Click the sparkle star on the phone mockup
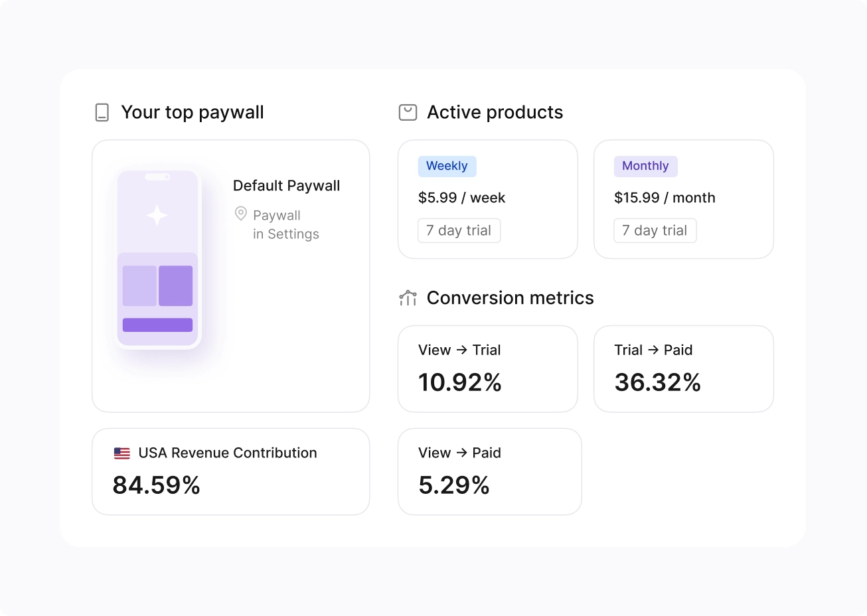This screenshot has height=616, width=867. pos(157,215)
